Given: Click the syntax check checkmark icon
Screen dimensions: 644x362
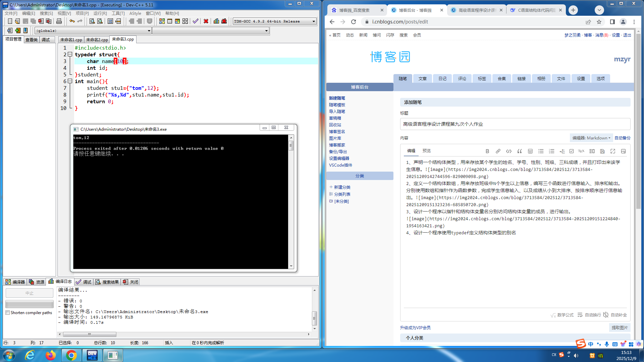Looking at the screenshot, I should (196, 21).
